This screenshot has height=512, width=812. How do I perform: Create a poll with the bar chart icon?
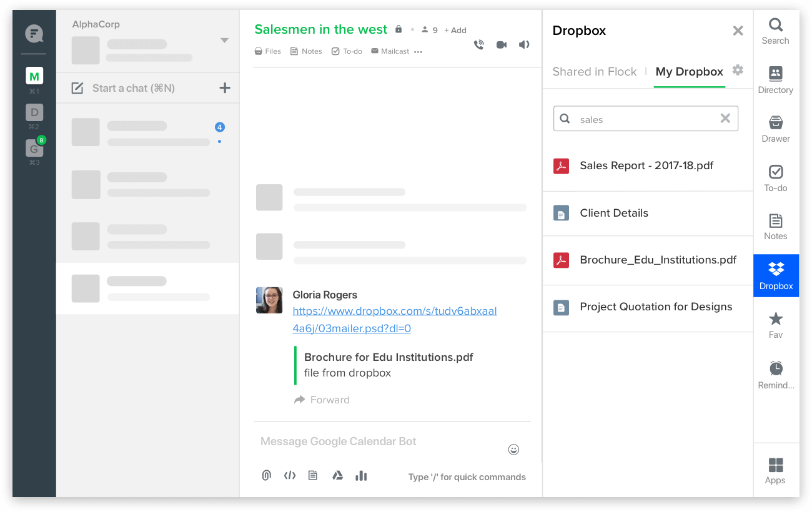point(361,476)
